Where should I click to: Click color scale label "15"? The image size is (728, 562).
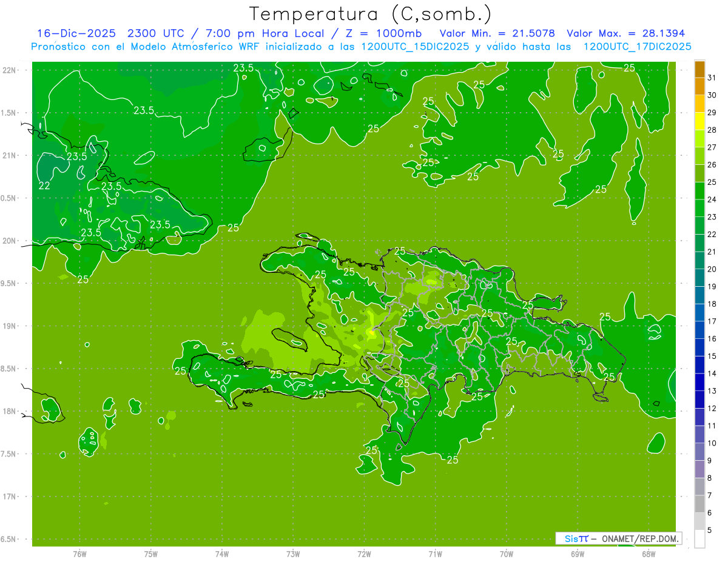click(x=712, y=356)
